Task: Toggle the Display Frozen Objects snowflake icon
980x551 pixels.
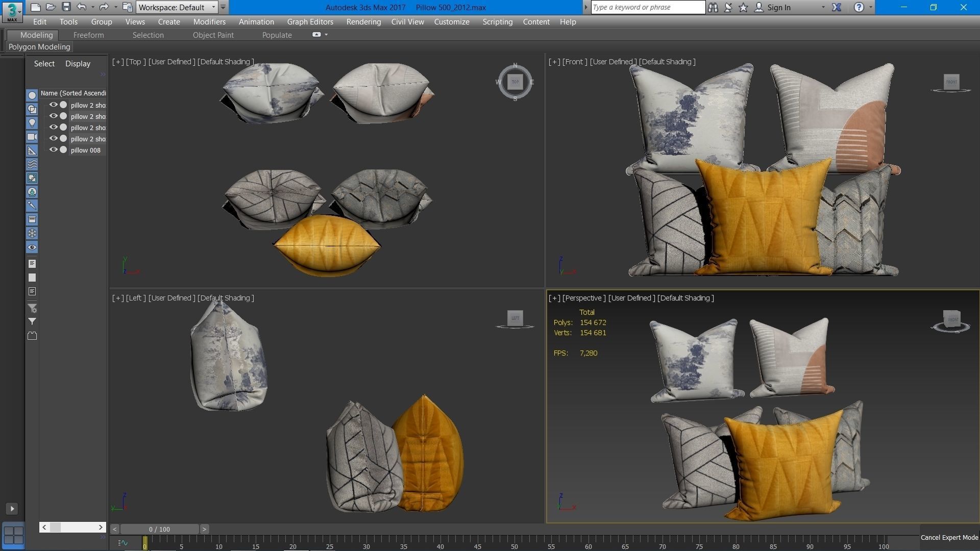Action: point(32,233)
